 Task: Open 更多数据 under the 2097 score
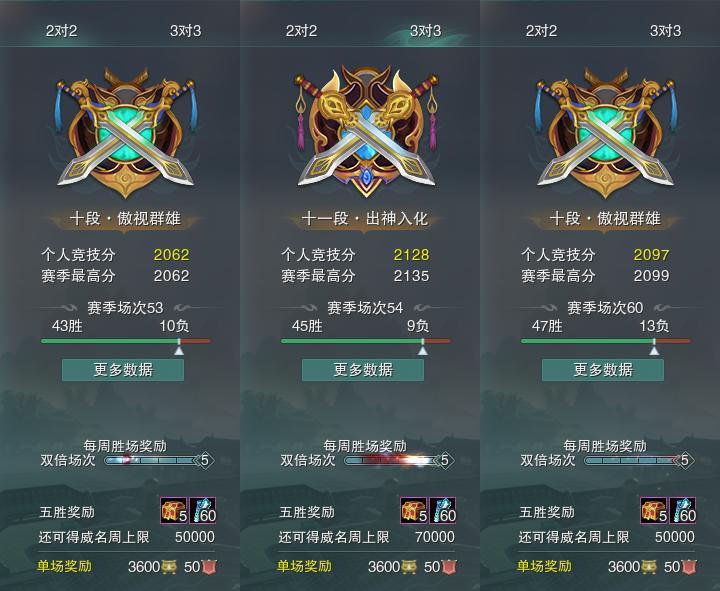tap(603, 370)
